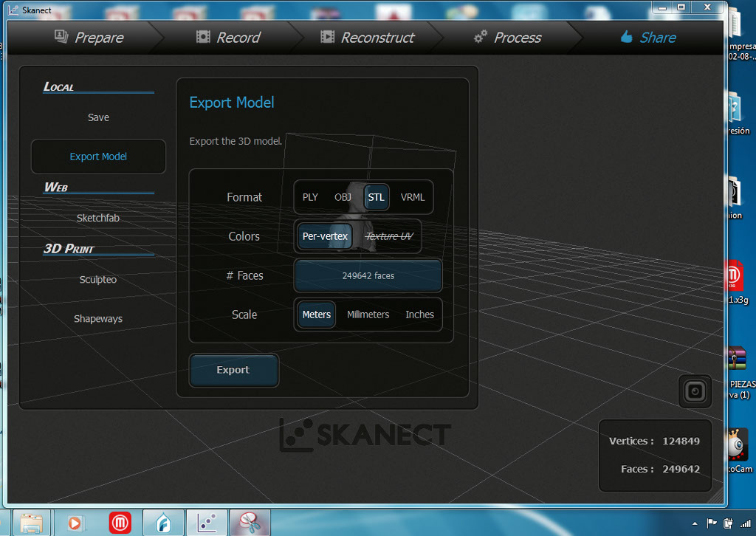Click Save under Local
This screenshot has height=536, width=756.
(98, 117)
